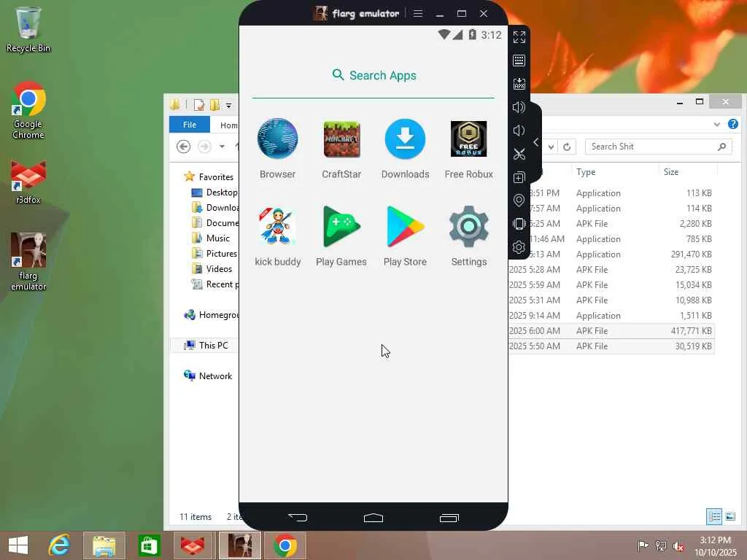Image resolution: width=747 pixels, height=560 pixels.
Task: Expand the Explorer ribbon chevron
Action: click(x=717, y=125)
